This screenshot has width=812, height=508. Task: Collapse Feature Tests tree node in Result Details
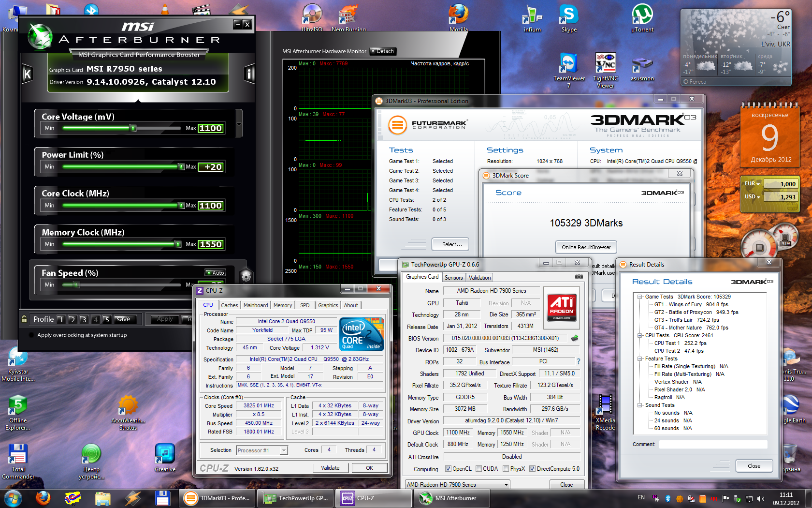point(639,359)
